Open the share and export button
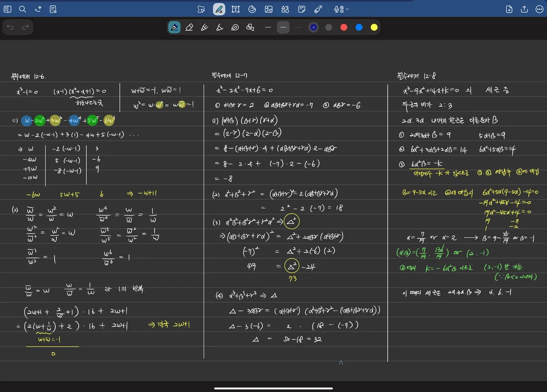This screenshot has height=392, width=547. (524, 9)
